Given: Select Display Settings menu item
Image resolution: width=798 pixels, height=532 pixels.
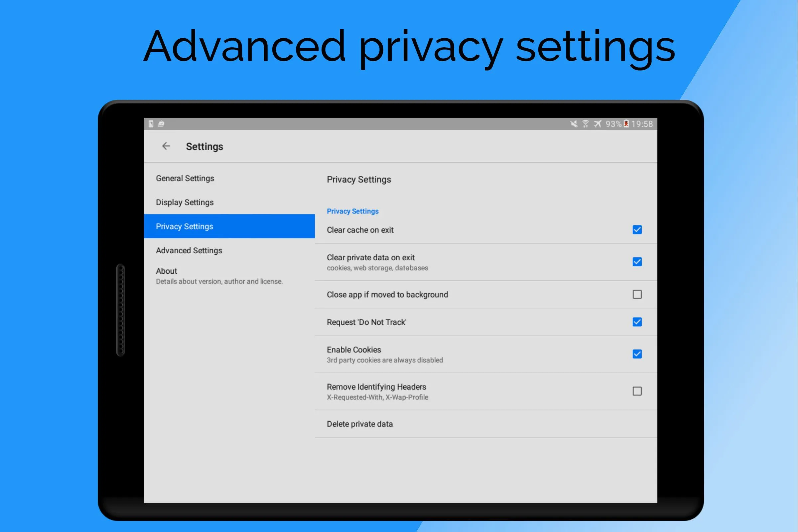Looking at the screenshot, I should pyautogui.click(x=184, y=202).
